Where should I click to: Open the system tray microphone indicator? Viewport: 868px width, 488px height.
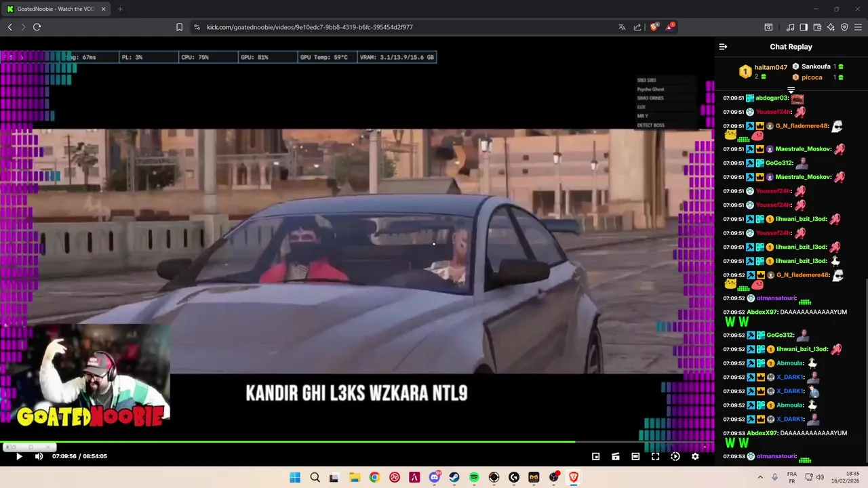(775, 477)
